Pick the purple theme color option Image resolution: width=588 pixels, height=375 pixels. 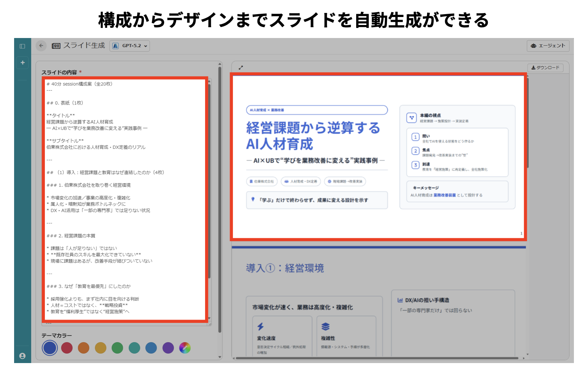[x=168, y=348]
